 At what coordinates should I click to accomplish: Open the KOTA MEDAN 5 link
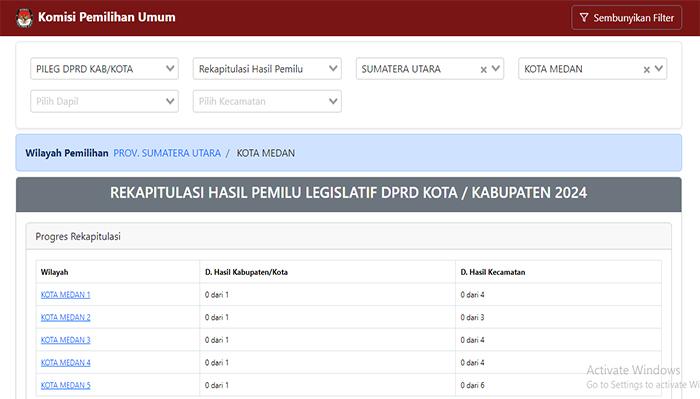[66, 385]
